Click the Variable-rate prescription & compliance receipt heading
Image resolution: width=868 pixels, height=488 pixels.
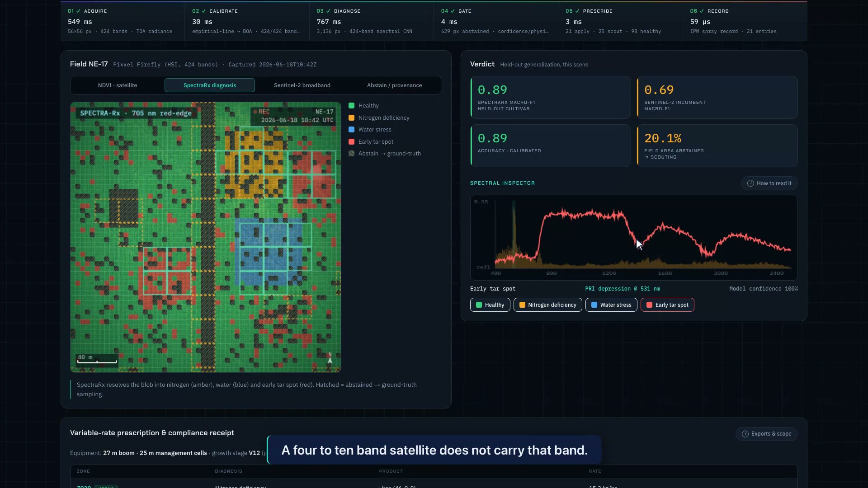(x=152, y=433)
